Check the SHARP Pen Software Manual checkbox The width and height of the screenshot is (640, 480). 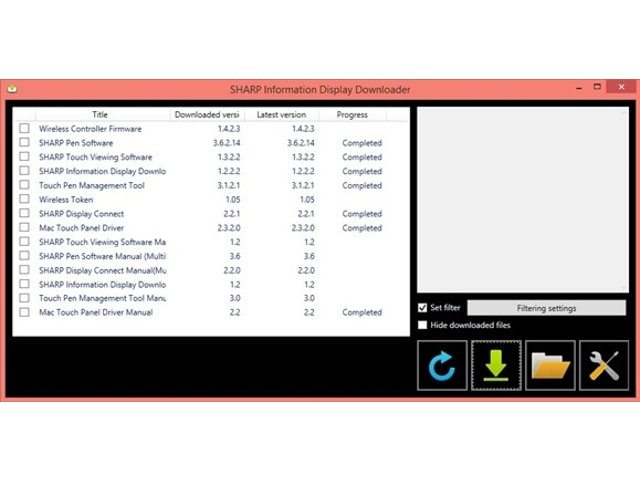(24, 256)
